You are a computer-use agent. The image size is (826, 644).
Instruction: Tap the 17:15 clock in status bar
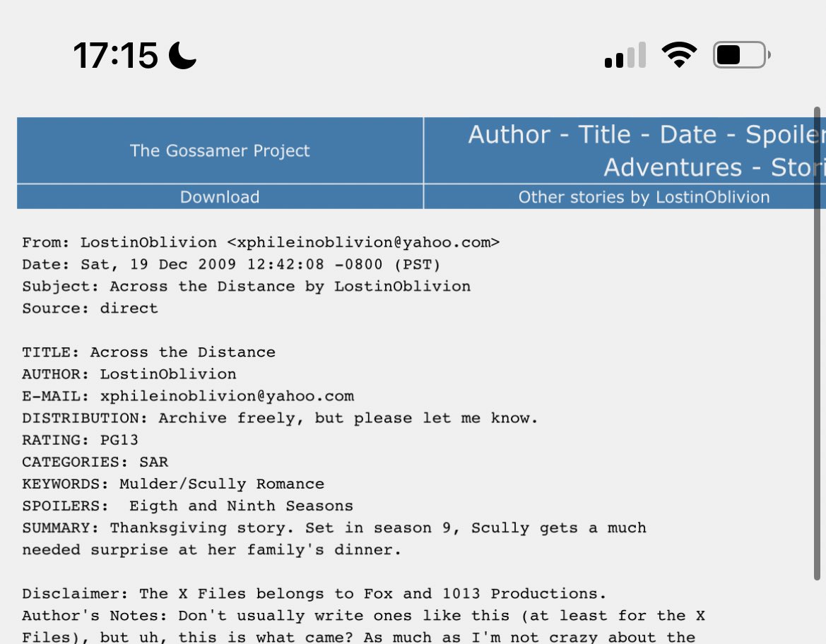pyautogui.click(x=116, y=55)
